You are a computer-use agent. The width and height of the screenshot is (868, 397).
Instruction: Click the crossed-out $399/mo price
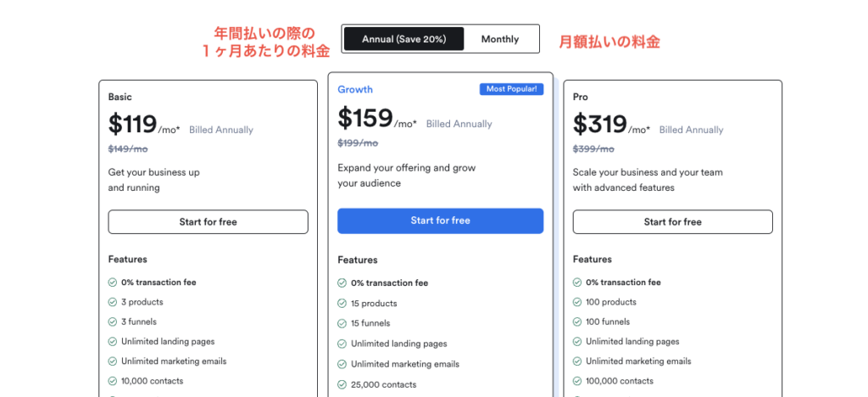pyautogui.click(x=593, y=149)
